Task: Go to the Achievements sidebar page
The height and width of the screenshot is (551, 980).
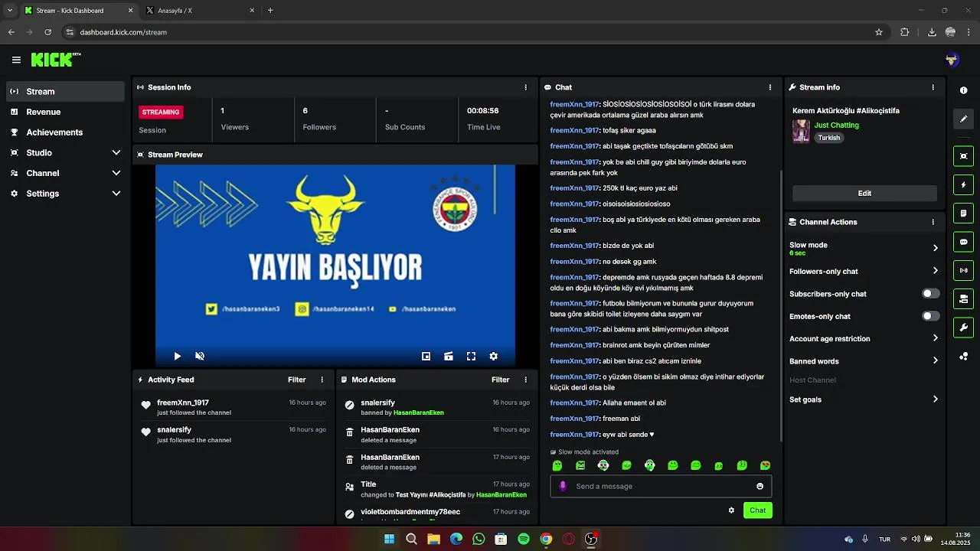Action: [x=65, y=132]
